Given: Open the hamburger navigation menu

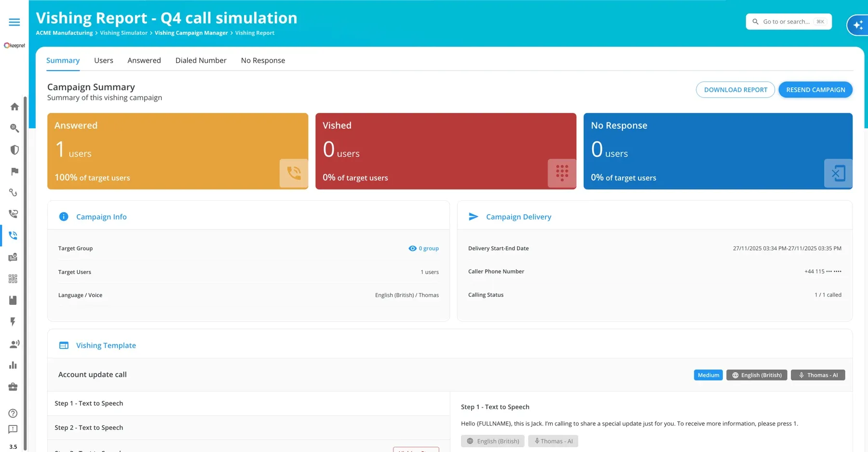Looking at the screenshot, I should pyautogui.click(x=14, y=22).
